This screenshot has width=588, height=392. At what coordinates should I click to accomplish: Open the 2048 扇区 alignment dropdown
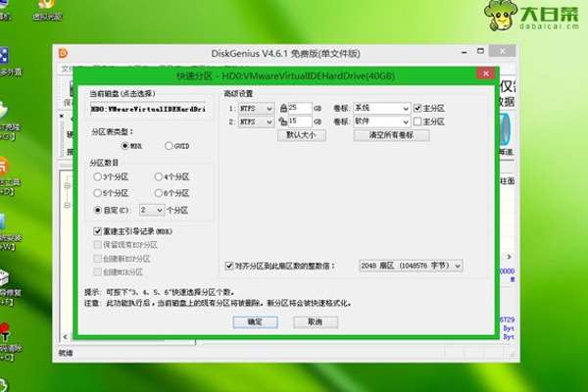click(411, 266)
